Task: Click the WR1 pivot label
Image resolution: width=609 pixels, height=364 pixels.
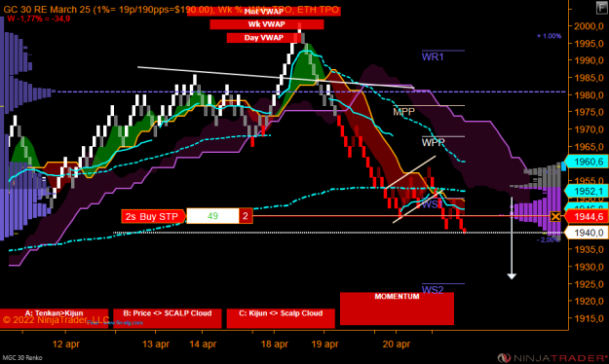Action: (x=433, y=57)
